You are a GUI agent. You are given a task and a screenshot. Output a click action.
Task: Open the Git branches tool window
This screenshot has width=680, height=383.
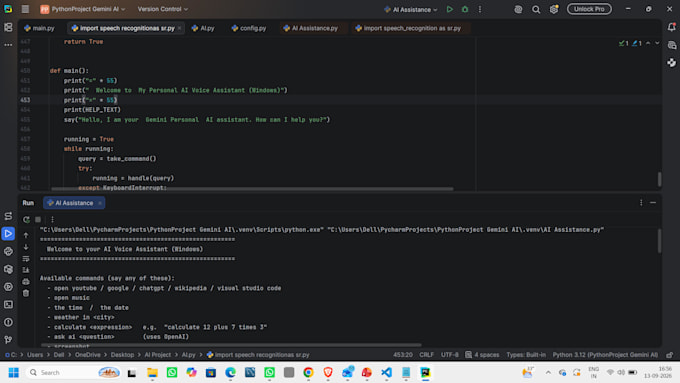pos(8,340)
